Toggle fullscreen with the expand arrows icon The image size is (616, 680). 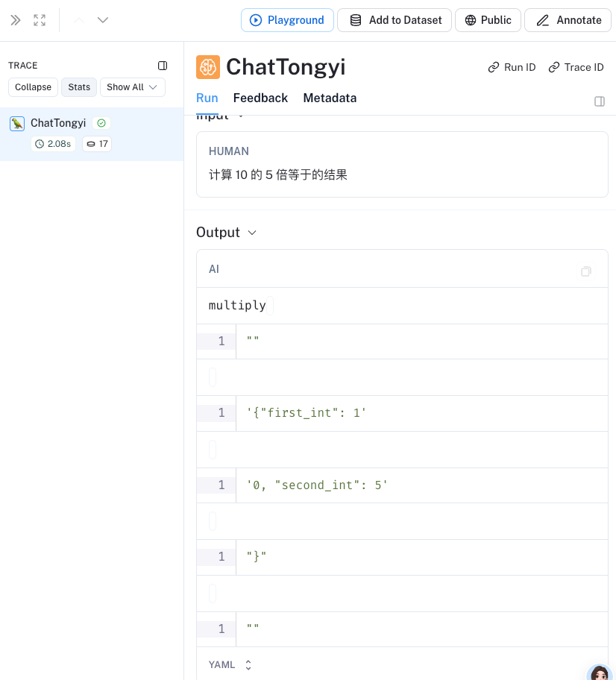coord(40,20)
